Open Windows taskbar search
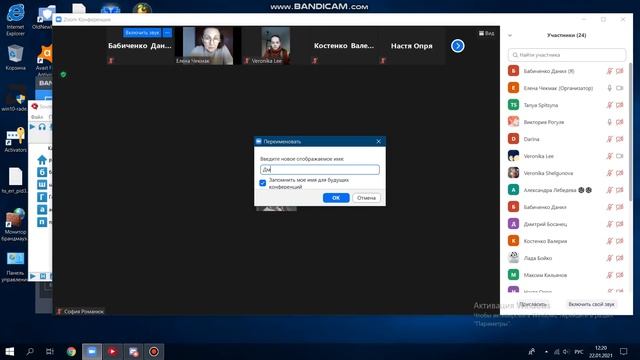 [x=30, y=351]
